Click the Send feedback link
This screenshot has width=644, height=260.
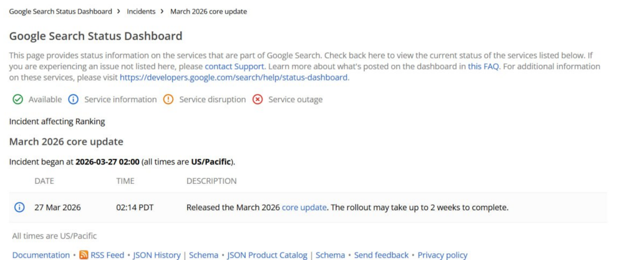click(x=381, y=255)
